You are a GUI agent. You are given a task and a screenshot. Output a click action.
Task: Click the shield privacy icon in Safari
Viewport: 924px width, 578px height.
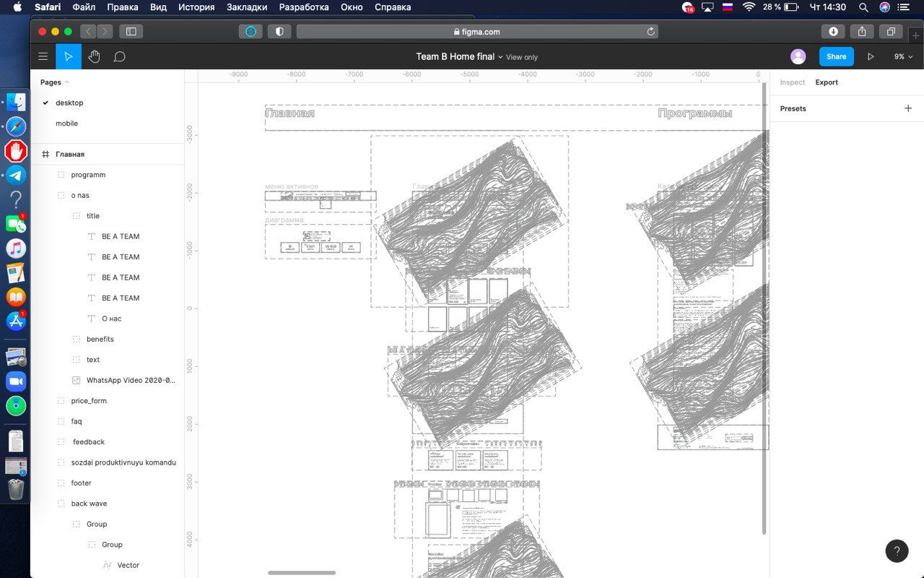pyautogui.click(x=279, y=31)
